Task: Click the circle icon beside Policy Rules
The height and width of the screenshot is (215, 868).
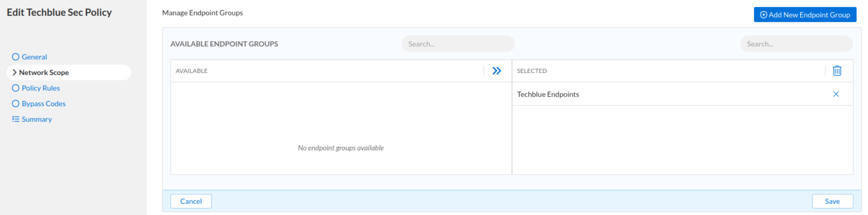Action: coord(16,88)
